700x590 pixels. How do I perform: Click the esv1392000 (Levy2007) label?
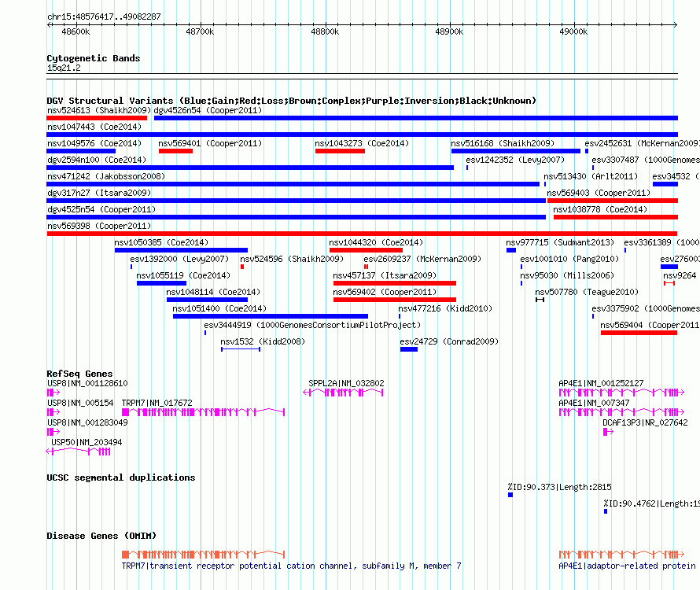coord(179,259)
